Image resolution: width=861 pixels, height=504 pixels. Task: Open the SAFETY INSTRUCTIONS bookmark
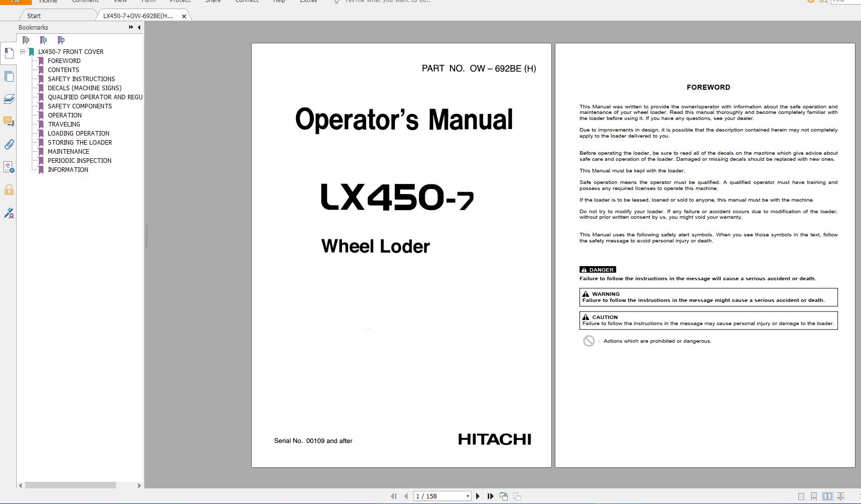[x=81, y=79]
